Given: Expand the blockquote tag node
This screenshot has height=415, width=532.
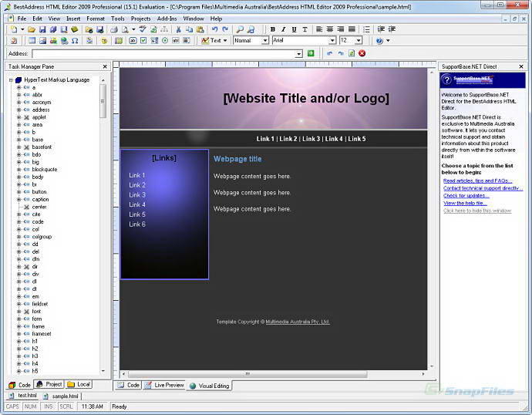Looking at the screenshot, I should 19,170.
